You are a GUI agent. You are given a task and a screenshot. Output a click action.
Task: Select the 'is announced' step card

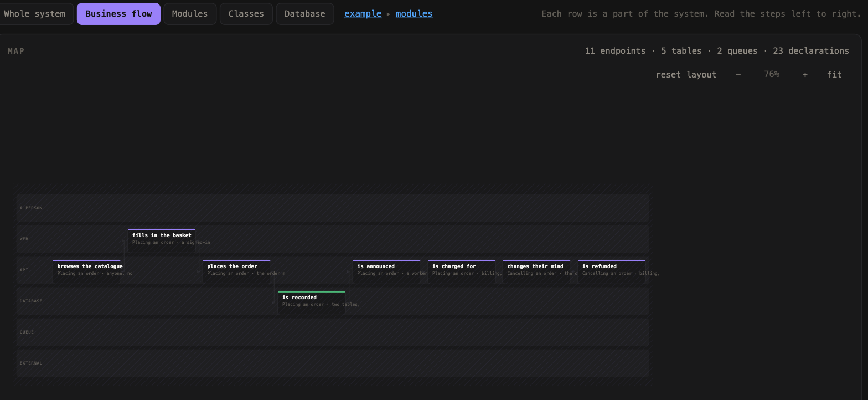(387, 272)
